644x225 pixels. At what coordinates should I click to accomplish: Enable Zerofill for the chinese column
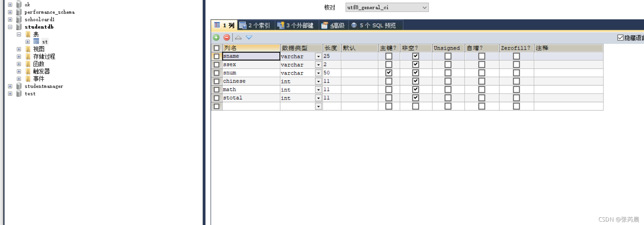coord(516,81)
